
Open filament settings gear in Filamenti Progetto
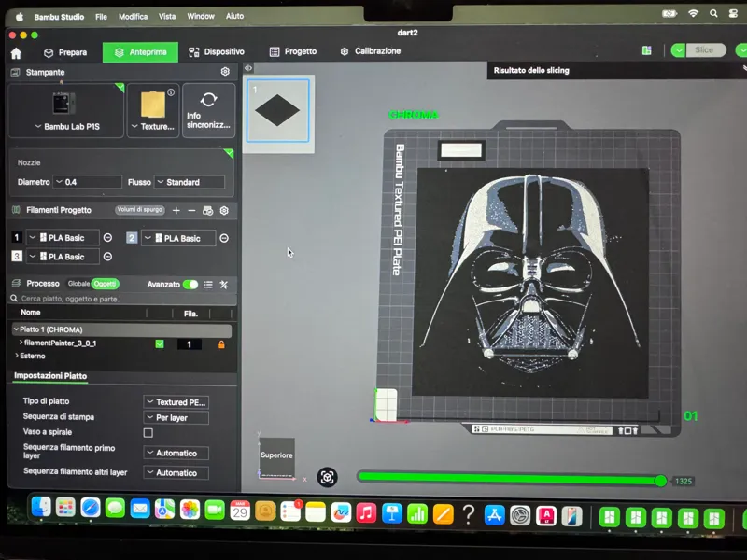224,211
